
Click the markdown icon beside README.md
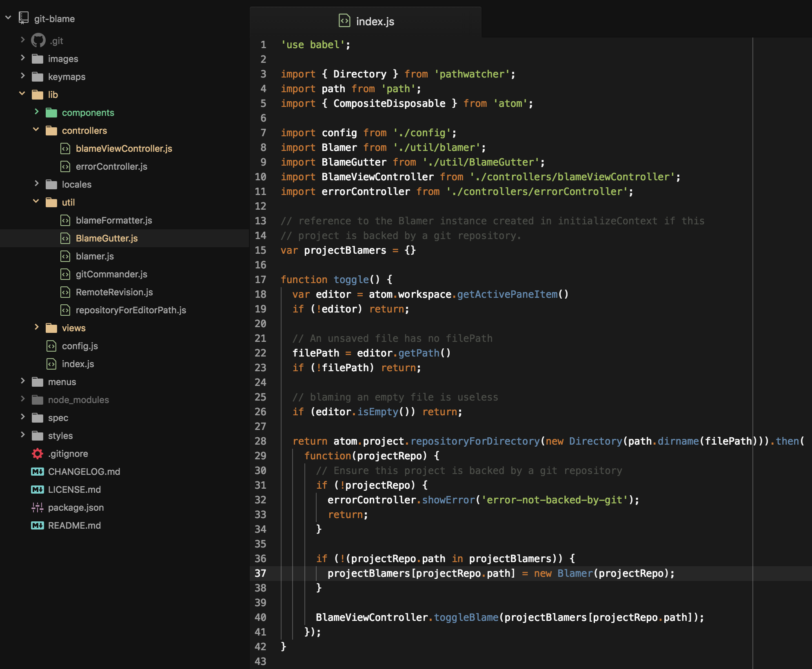pos(37,525)
